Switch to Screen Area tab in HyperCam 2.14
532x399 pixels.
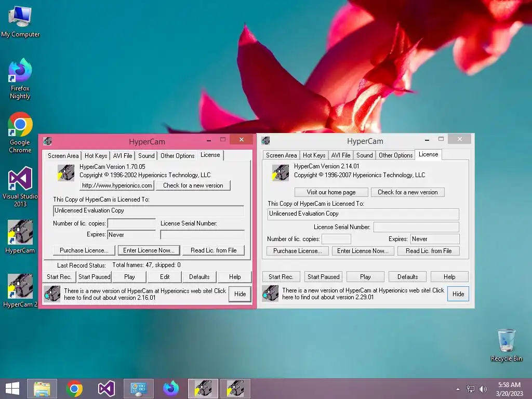click(x=281, y=155)
